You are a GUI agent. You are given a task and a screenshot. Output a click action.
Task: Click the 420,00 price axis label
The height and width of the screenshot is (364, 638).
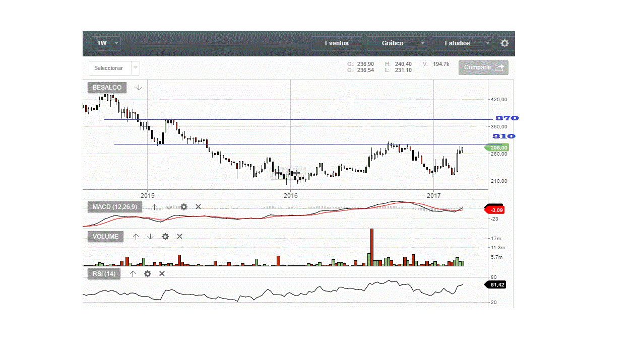(x=499, y=99)
